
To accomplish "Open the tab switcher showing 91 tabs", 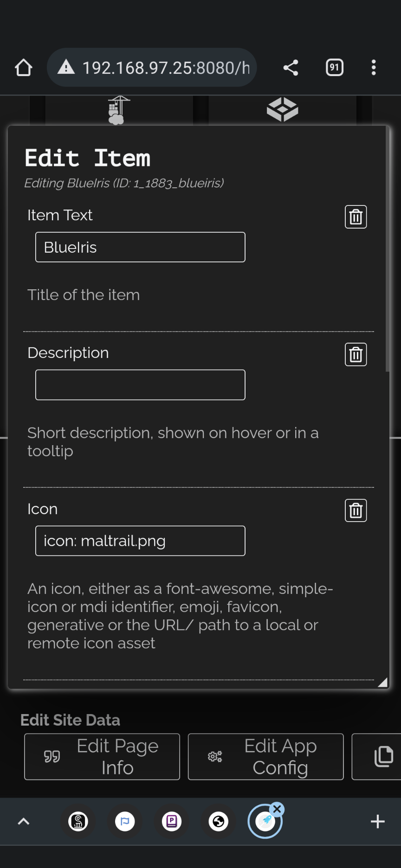I will point(334,67).
